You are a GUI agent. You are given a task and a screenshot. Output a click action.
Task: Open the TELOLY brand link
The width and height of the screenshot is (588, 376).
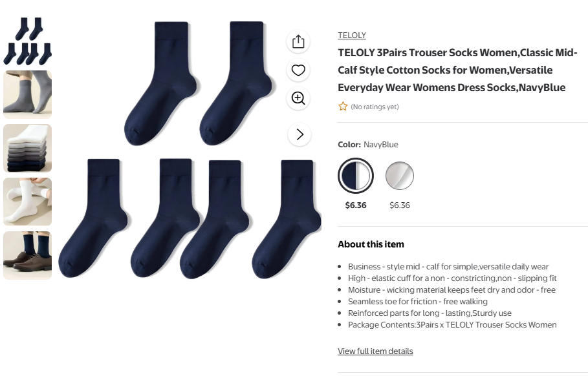tap(352, 35)
